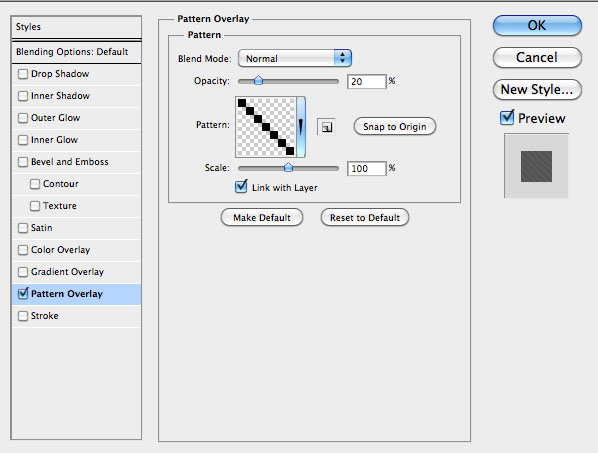598x453 pixels.
Task: Click the Cancel button
Action: [537, 58]
